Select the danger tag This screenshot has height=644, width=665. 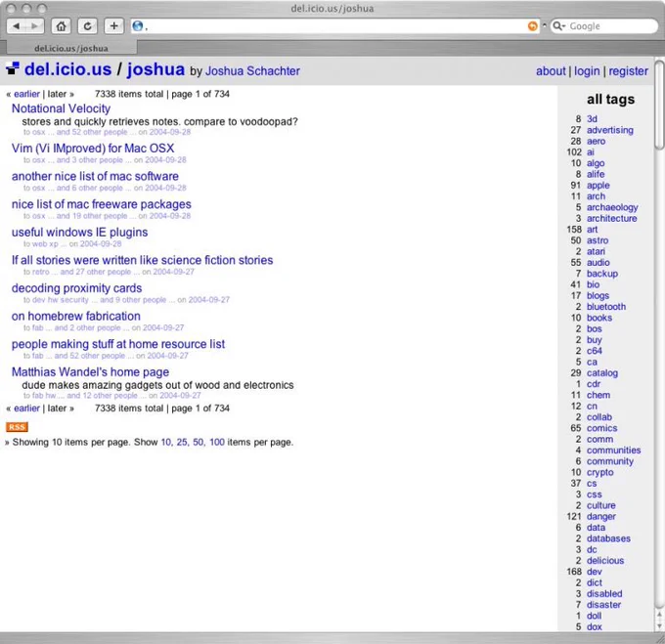pos(601,517)
